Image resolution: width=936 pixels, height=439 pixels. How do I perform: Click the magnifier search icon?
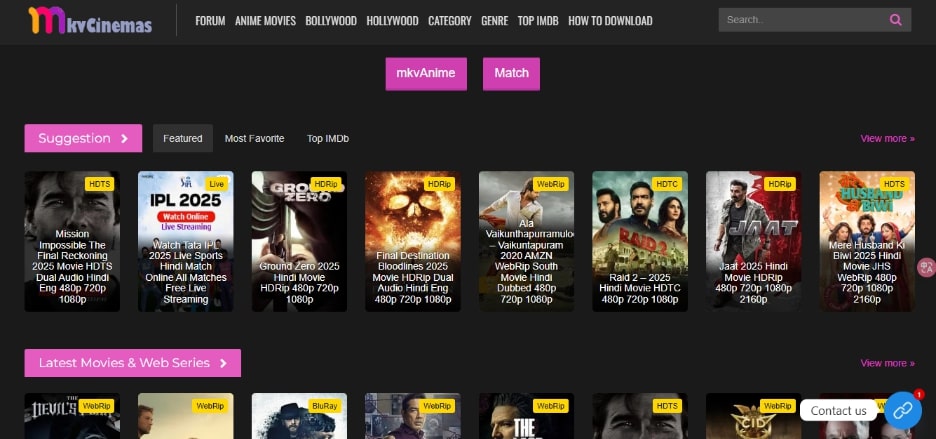pos(895,20)
